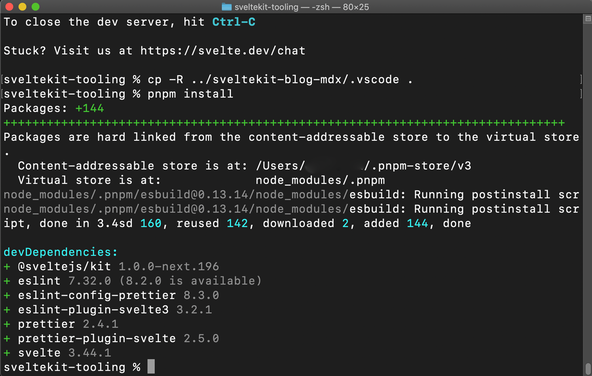Click the cyan downloaded '2' number
Image resolution: width=592 pixels, height=376 pixels.
point(345,223)
